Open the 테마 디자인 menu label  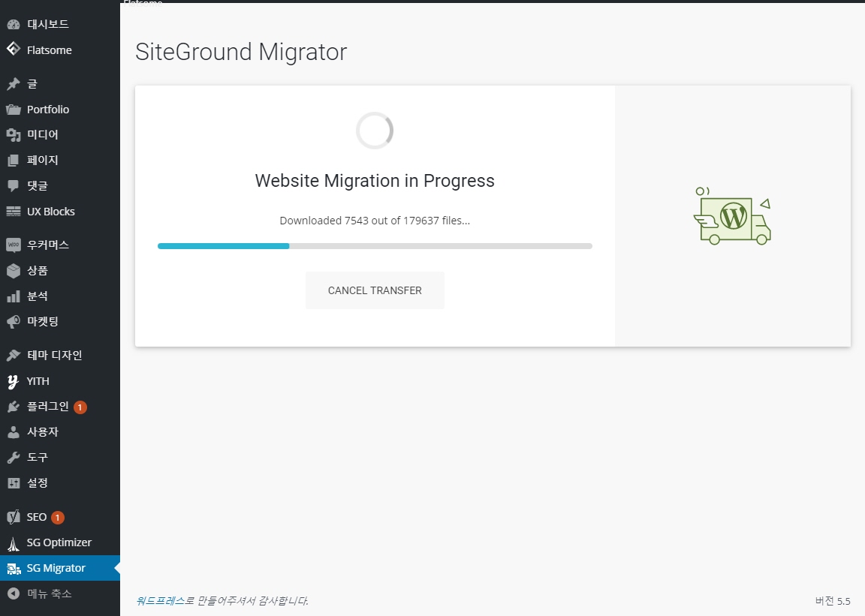coord(55,355)
